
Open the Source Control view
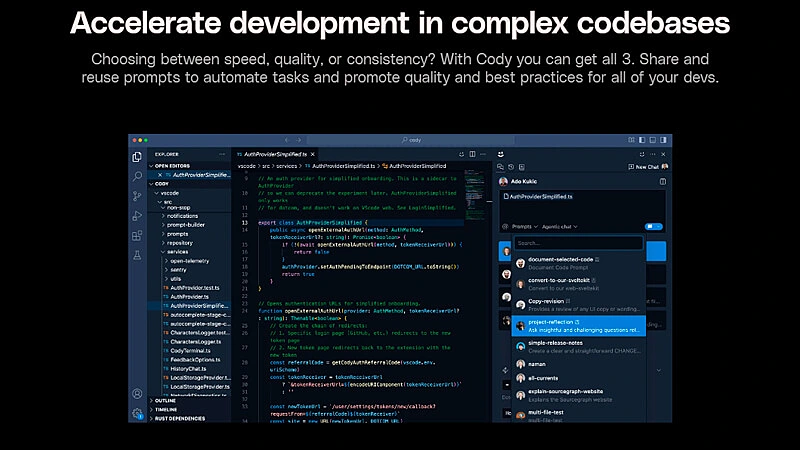[x=137, y=196]
